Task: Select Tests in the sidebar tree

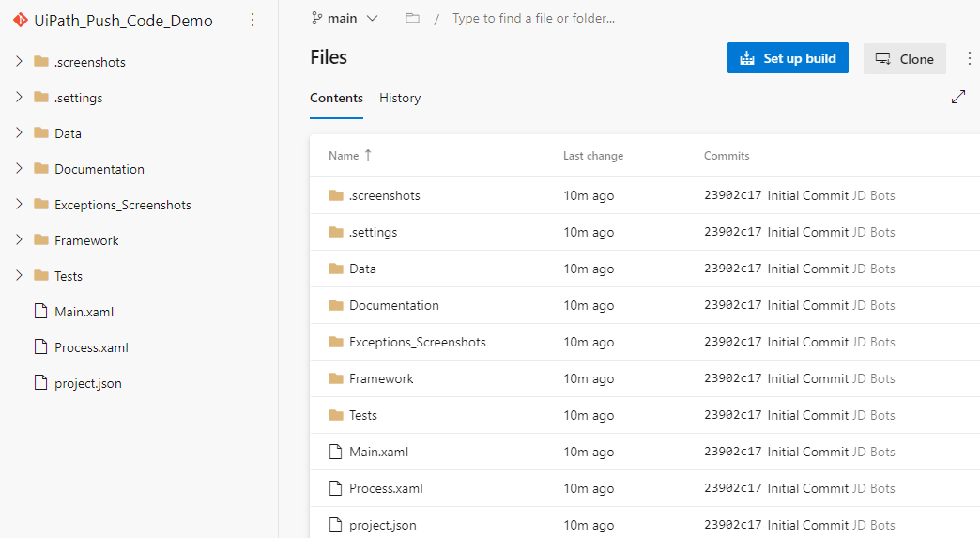Action: point(69,276)
